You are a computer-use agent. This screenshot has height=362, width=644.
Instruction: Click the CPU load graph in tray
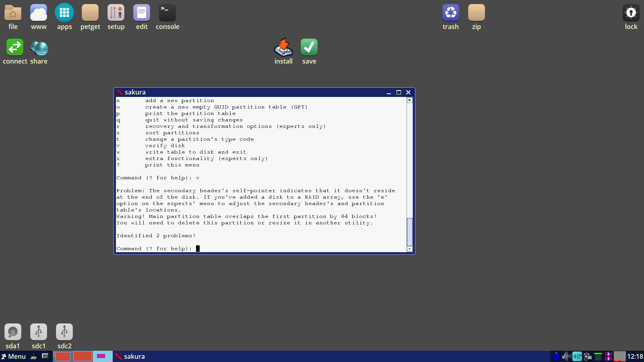620,356
